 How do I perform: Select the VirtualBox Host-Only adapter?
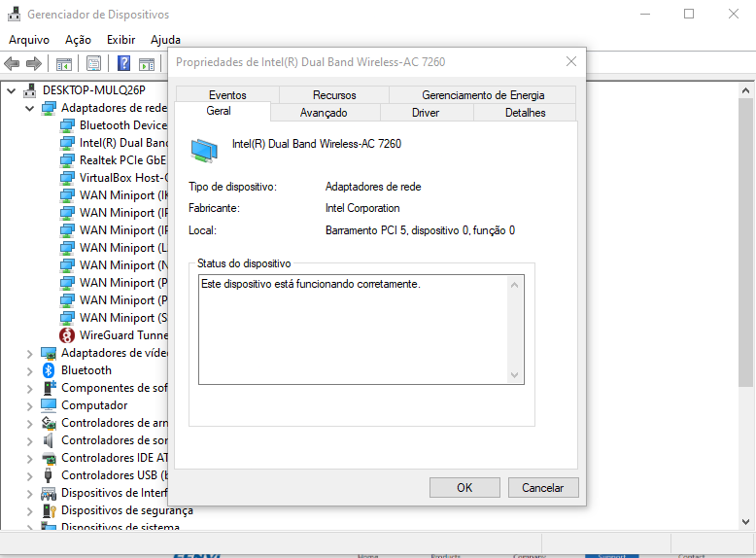coord(123,178)
